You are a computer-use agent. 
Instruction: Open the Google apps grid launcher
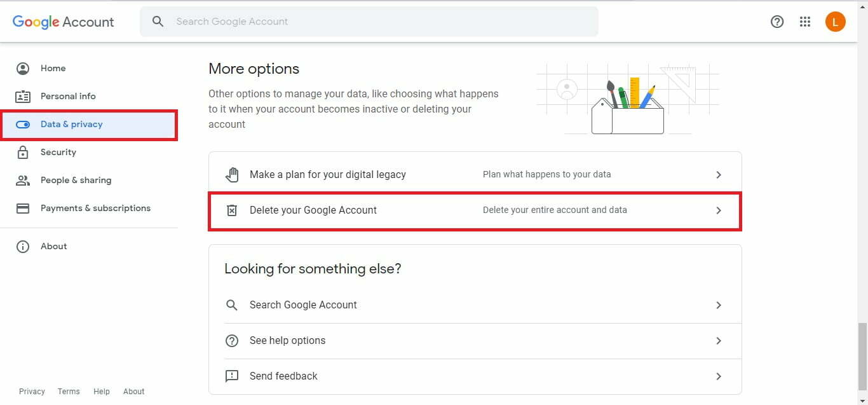805,21
